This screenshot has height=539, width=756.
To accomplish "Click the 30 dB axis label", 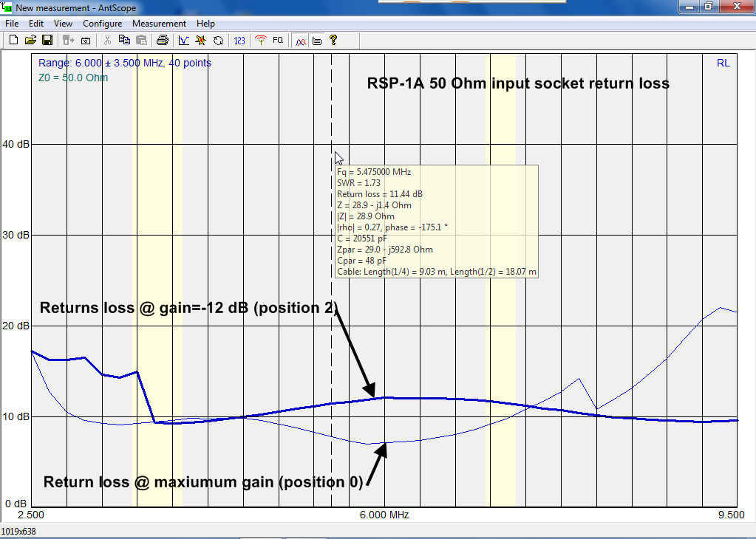I will click(x=16, y=235).
